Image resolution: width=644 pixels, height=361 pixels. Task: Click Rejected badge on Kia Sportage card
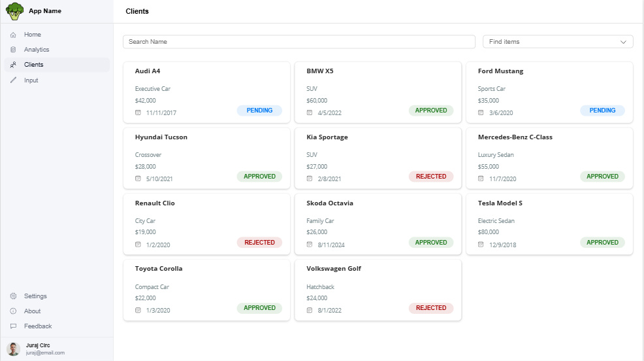click(x=430, y=177)
